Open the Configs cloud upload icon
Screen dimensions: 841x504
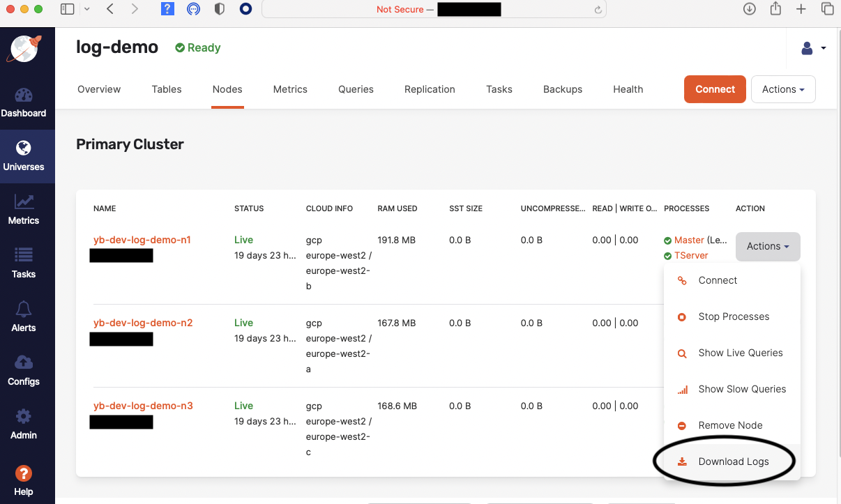point(24,362)
